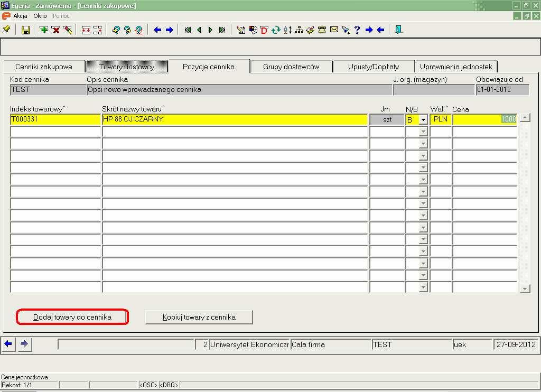Open help with the blue question mark icon
This screenshot has width=541, height=392.
click(357, 30)
